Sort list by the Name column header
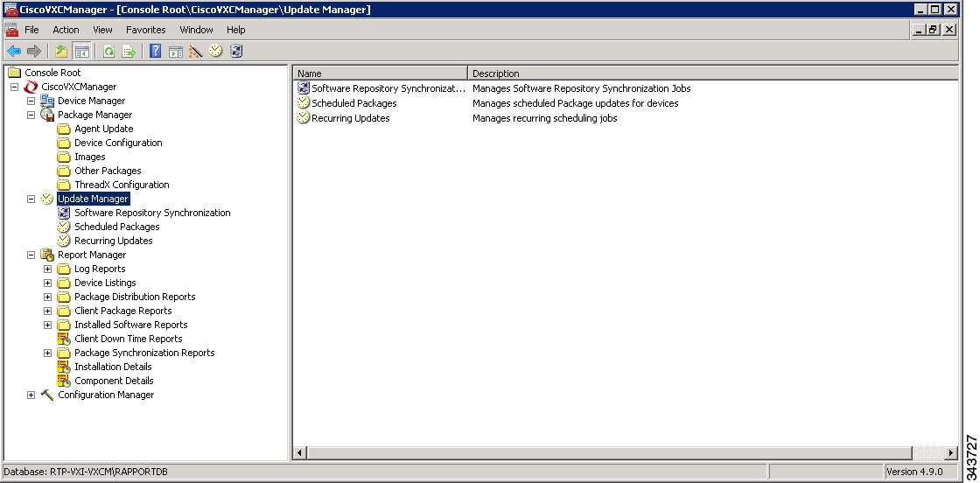The image size is (980, 483). (x=381, y=73)
